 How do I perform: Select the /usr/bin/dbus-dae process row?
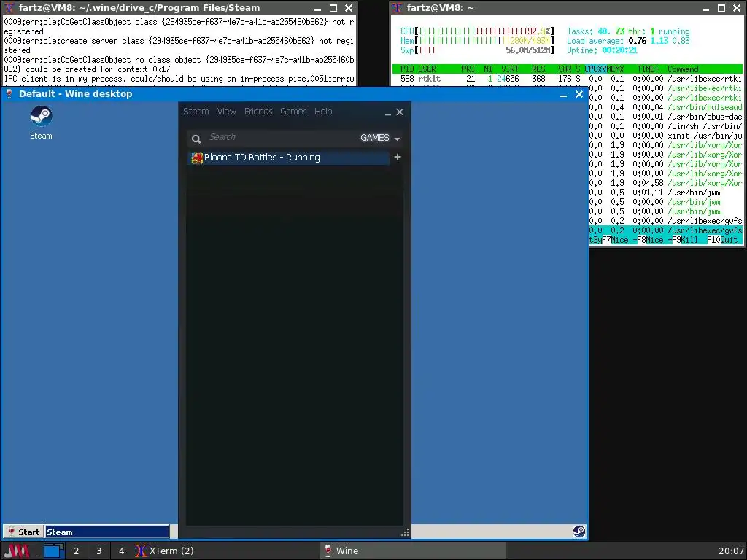point(665,117)
